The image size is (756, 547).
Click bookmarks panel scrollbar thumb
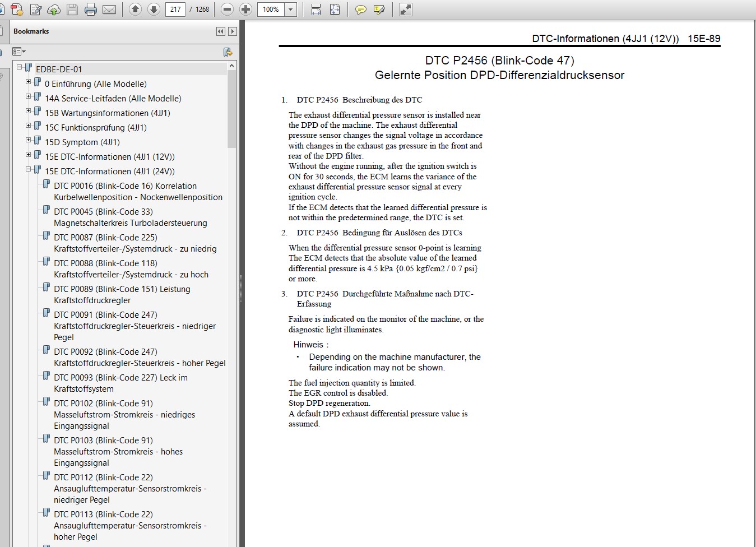232,109
